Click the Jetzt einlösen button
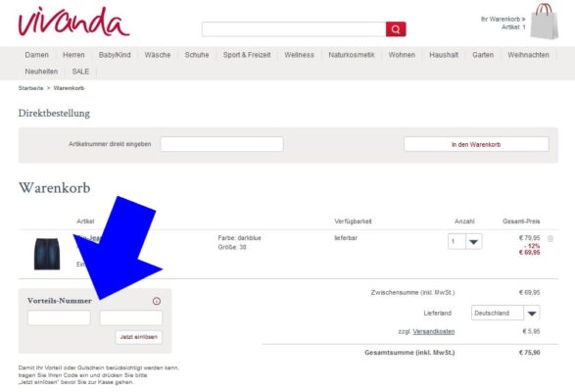 pyautogui.click(x=139, y=337)
